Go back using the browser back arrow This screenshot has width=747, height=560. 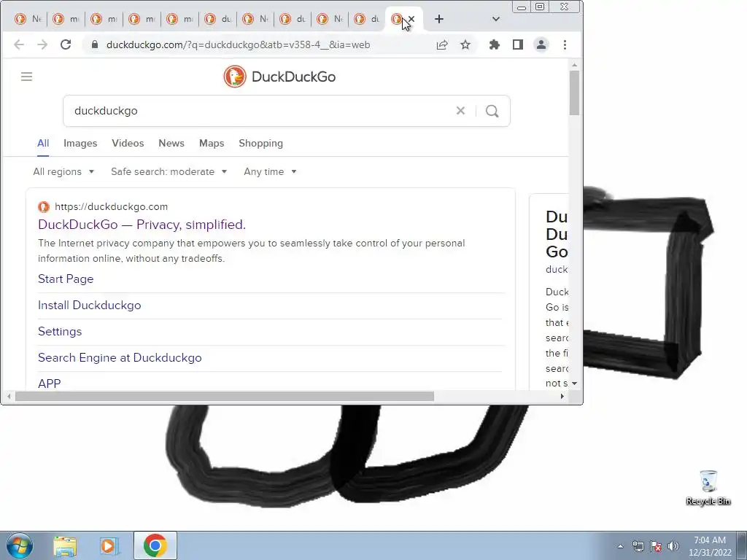pyautogui.click(x=19, y=44)
